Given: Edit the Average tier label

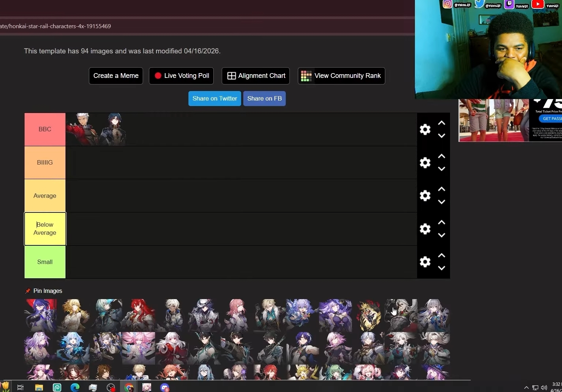Looking at the screenshot, I should (x=45, y=196).
